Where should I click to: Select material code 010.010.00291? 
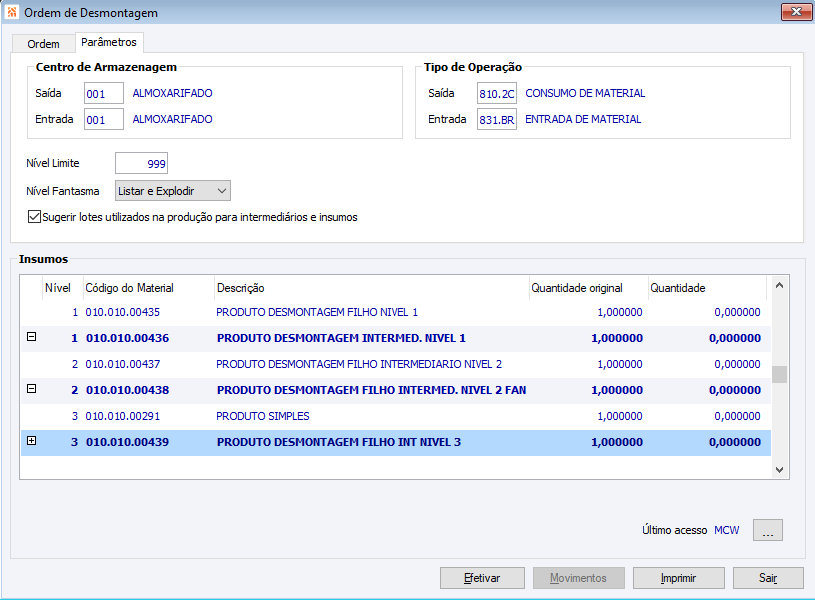click(x=123, y=416)
